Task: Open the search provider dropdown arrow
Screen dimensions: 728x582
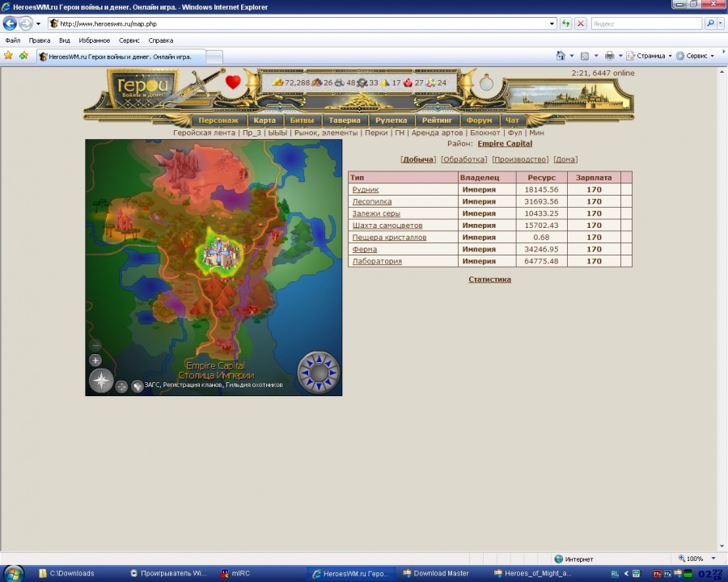Action: [720, 23]
